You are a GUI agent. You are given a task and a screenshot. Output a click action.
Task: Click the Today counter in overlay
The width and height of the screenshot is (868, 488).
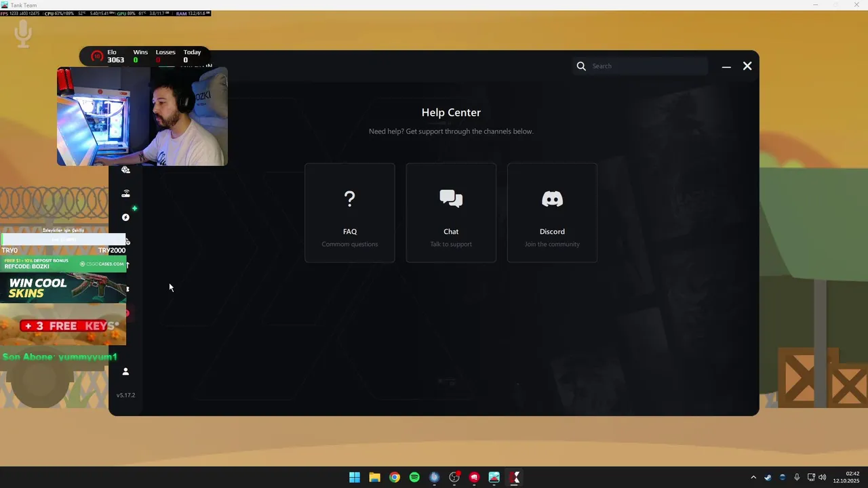click(192, 56)
